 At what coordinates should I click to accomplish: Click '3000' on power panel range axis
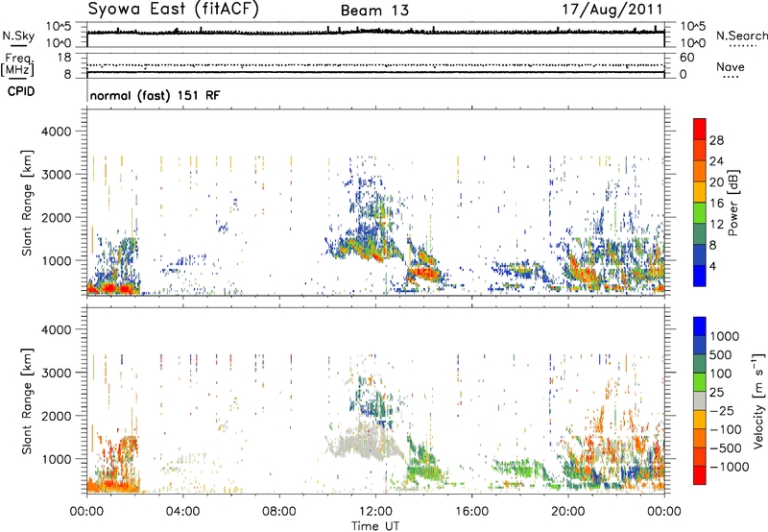56,175
